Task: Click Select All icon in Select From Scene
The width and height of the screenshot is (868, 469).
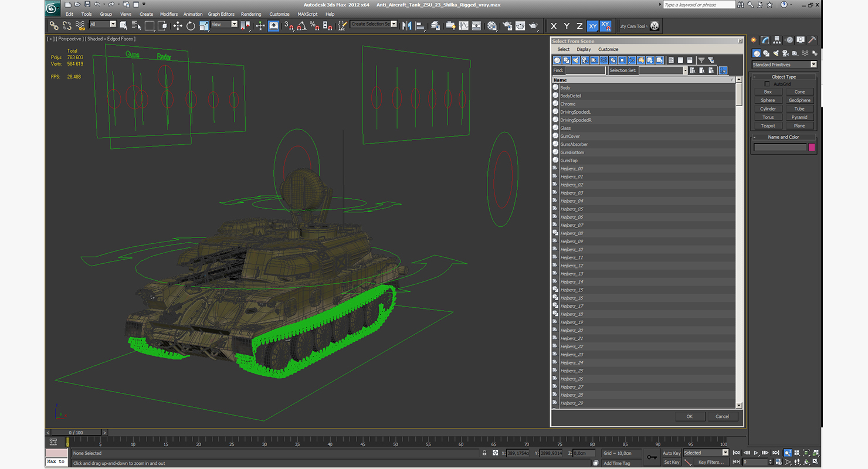Action: point(672,60)
